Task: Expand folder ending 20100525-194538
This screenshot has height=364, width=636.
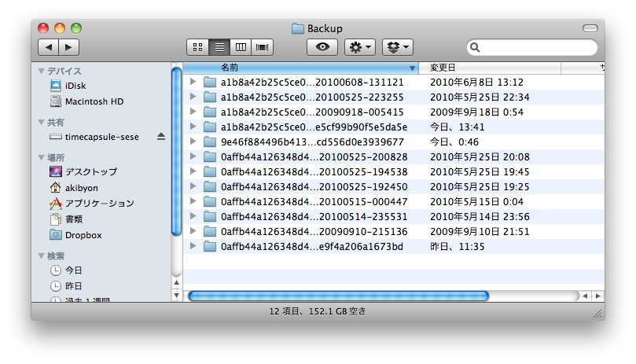Action: [x=193, y=171]
